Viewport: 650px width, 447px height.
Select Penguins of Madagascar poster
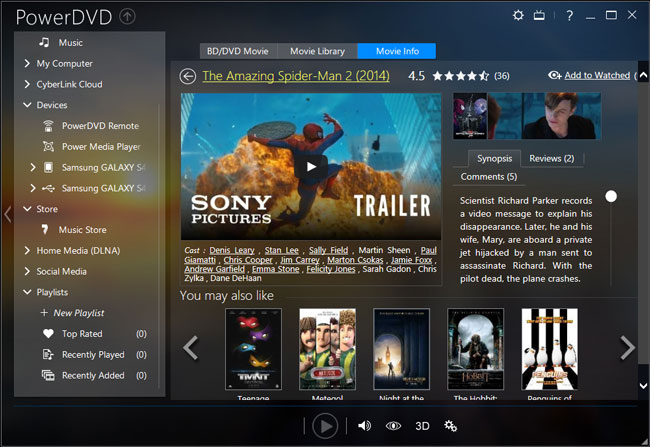[x=550, y=349]
